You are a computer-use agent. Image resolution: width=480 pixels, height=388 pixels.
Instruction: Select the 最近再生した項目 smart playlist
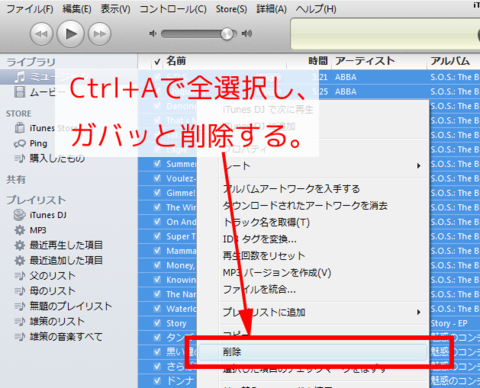[66, 246]
